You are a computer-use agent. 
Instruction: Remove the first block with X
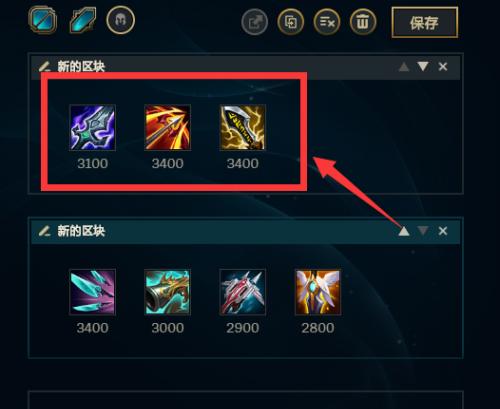[x=443, y=67]
